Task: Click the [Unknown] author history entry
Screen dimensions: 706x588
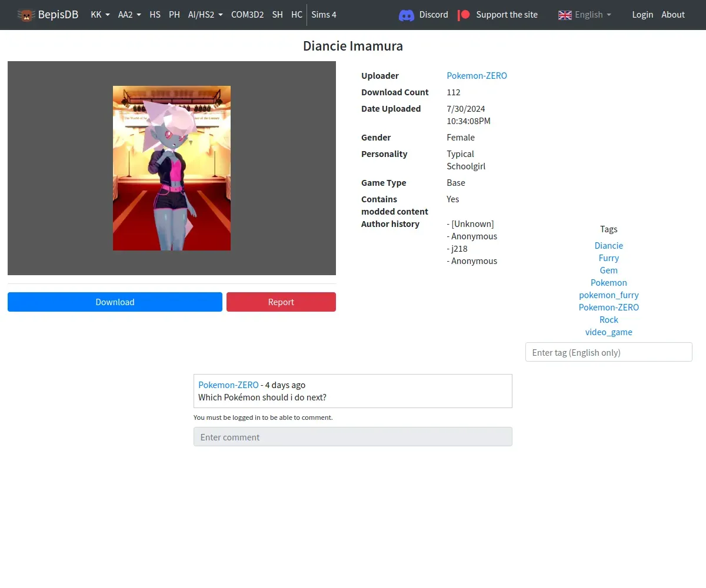Action: (x=471, y=223)
